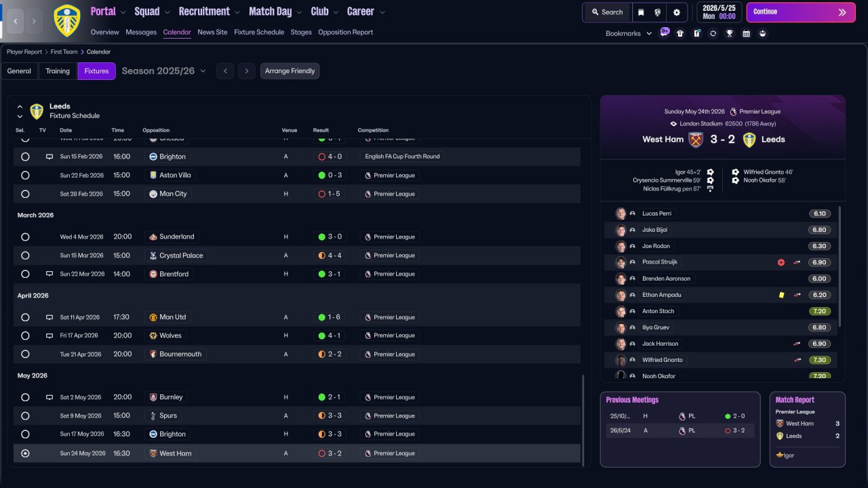Open the Bookmarks dropdown
868x488 pixels.
point(629,33)
